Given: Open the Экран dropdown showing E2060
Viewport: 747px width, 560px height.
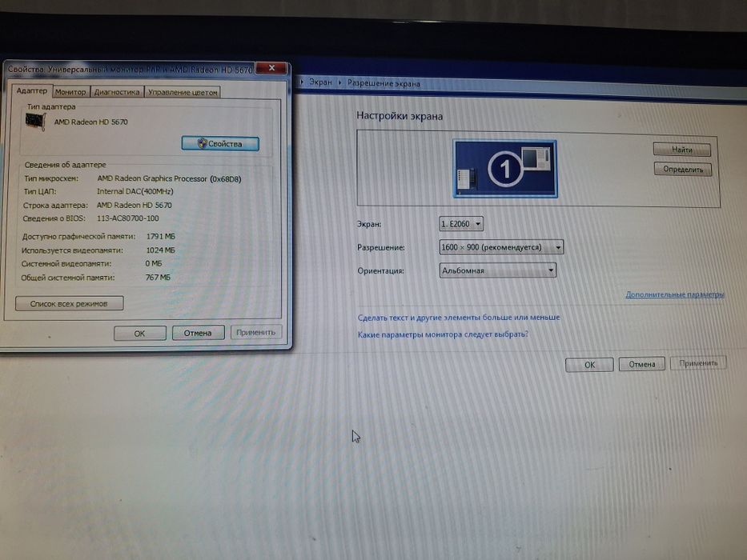Looking at the screenshot, I should click(x=461, y=223).
